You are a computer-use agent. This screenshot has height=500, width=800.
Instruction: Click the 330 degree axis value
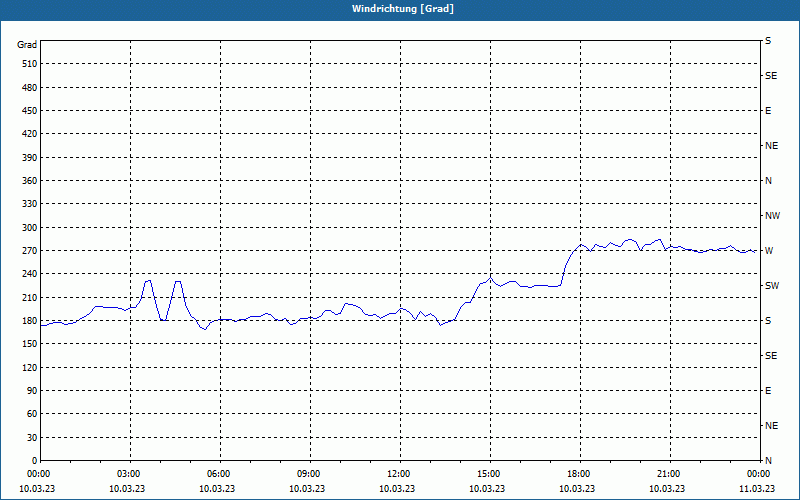[x=30, y=204]
